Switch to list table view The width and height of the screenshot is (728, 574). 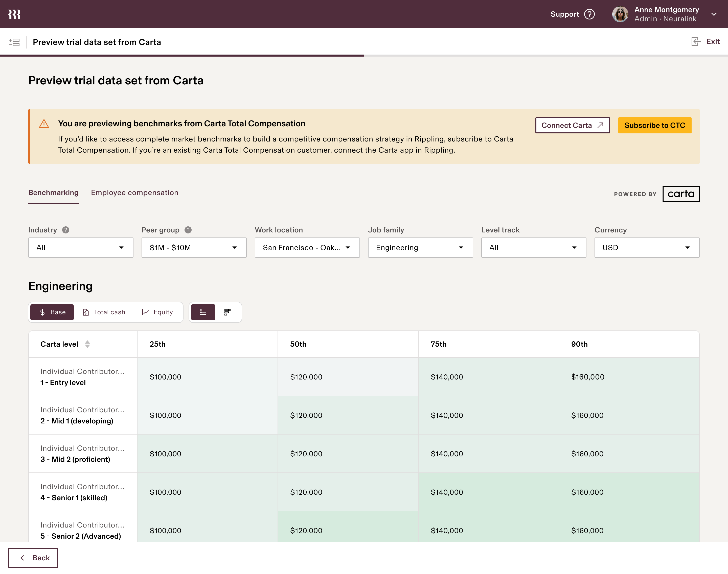[x=203, y=312]
